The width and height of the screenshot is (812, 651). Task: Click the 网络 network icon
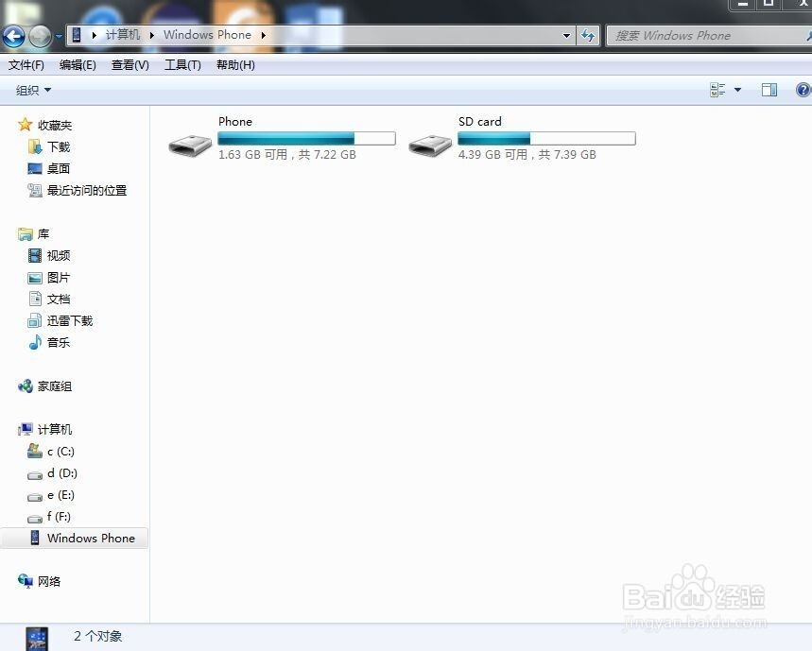25,581
